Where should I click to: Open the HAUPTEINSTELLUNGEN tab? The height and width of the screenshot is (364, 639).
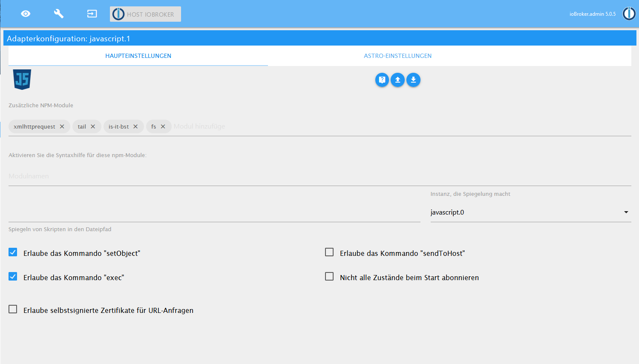(x=138, y=56)
